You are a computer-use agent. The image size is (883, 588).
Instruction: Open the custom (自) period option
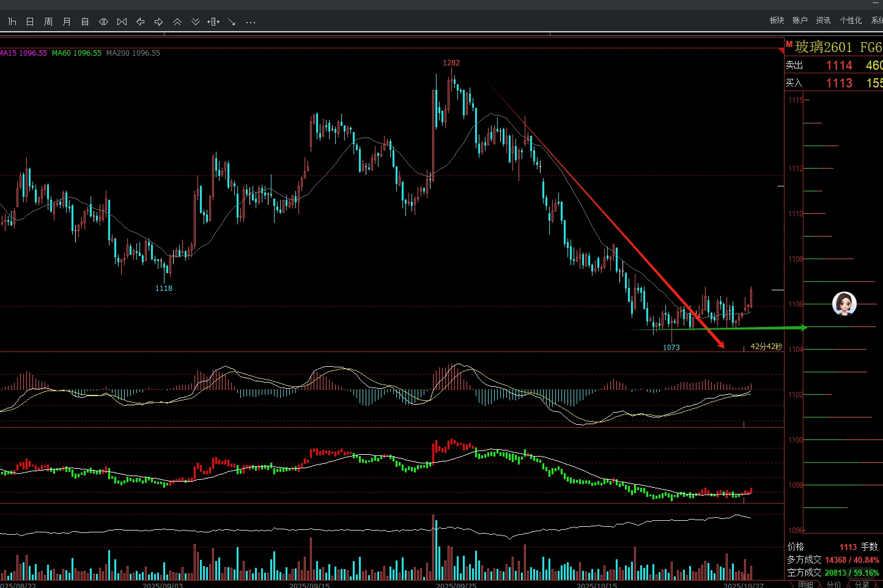(85, 22)
